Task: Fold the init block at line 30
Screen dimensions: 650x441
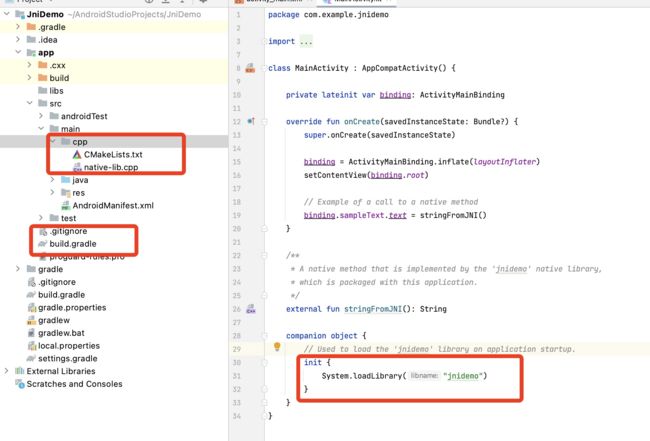Action: [264, 363]
